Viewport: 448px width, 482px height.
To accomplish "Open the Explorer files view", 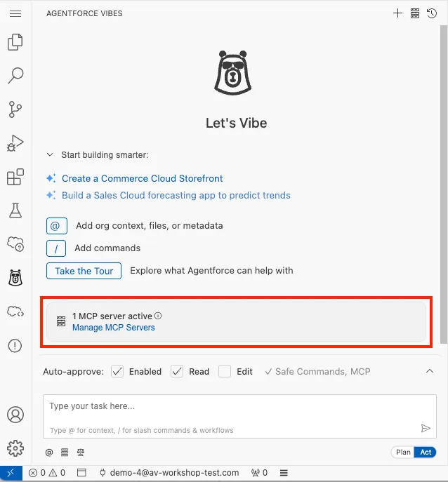I will pos(15,43).
